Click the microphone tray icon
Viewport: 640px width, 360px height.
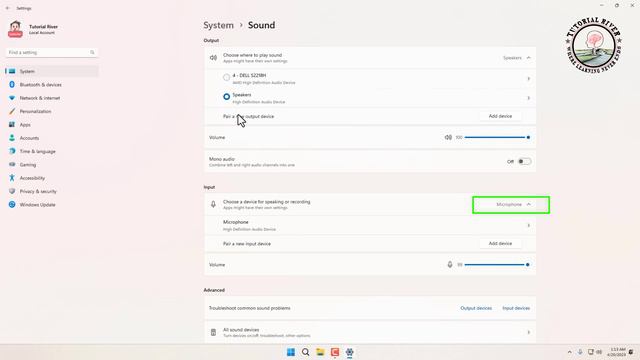point(580,352)
